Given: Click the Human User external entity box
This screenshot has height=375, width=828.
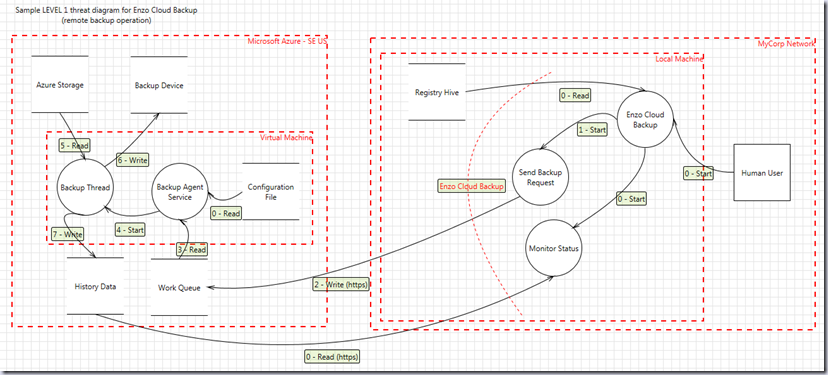Looking at the screenshot, I should click(x=762, y=172).
